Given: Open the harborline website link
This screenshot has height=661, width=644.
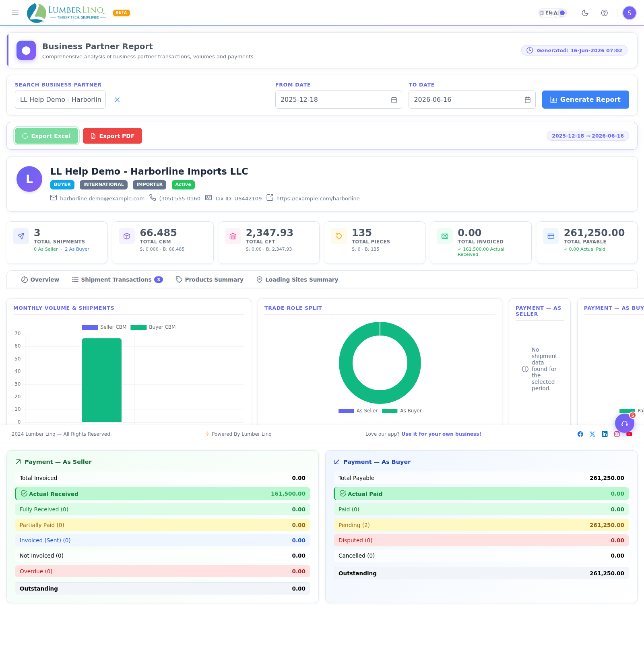Looking at the screenshot, I should (318, 199).
